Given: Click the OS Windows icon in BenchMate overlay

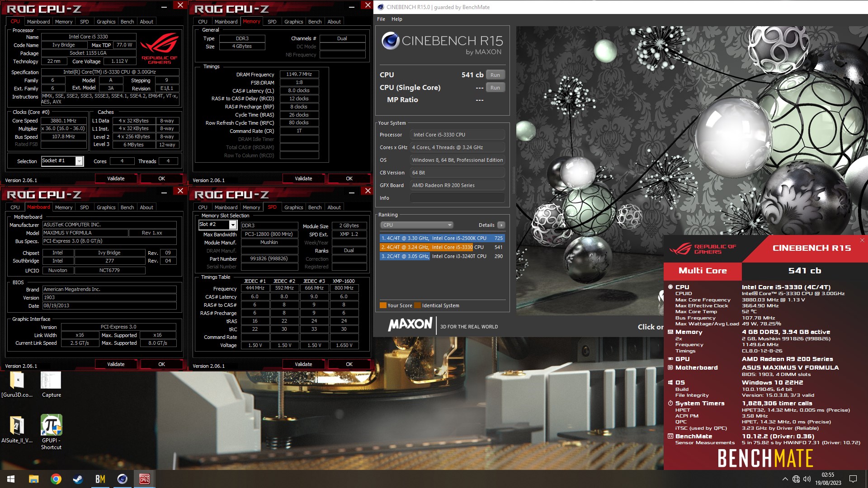Looking at the screenshot, I should click(670, 382).
